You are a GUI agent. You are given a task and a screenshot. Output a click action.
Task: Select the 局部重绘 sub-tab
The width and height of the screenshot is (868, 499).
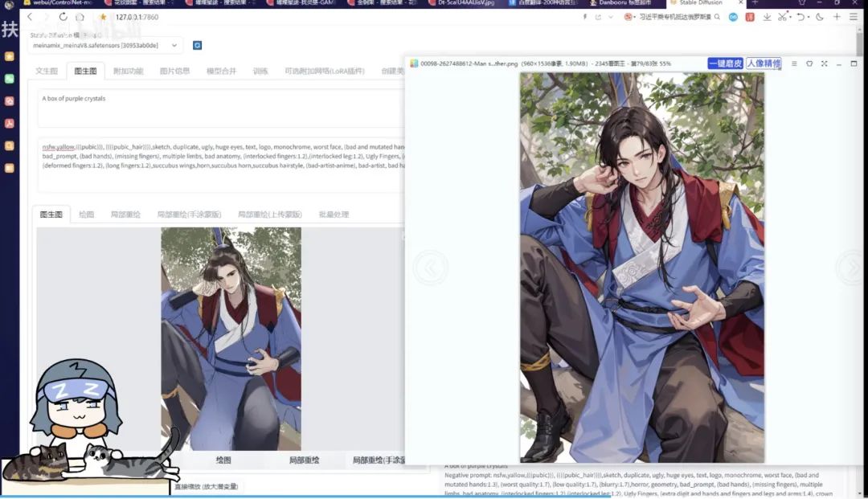[x=125, y=214]
